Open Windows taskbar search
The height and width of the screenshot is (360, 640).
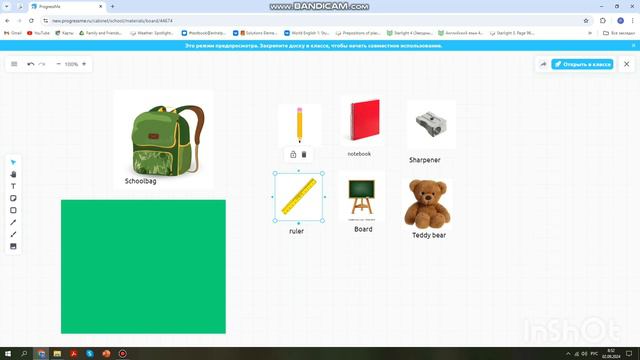24,353
